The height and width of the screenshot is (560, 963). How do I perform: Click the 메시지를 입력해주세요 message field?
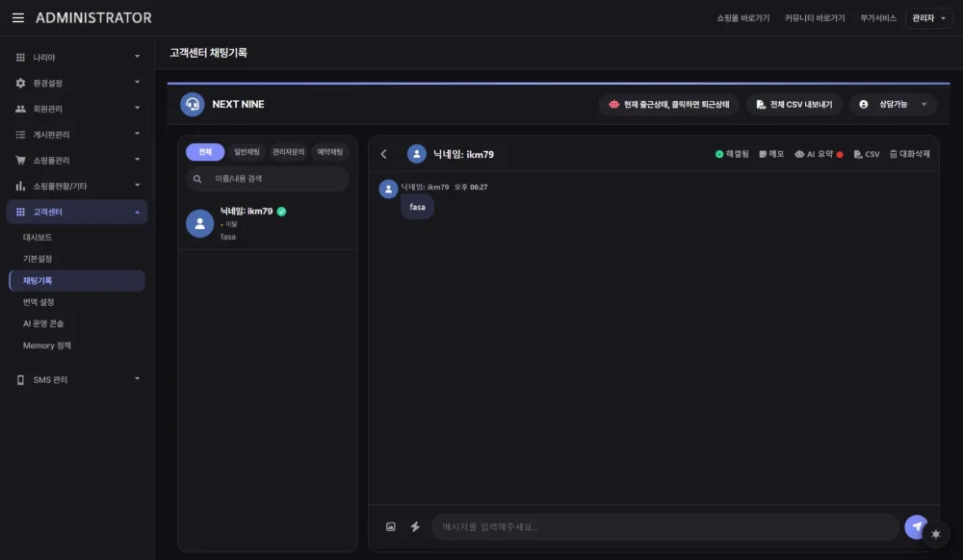pyautogui.click(x=665, y=527)
